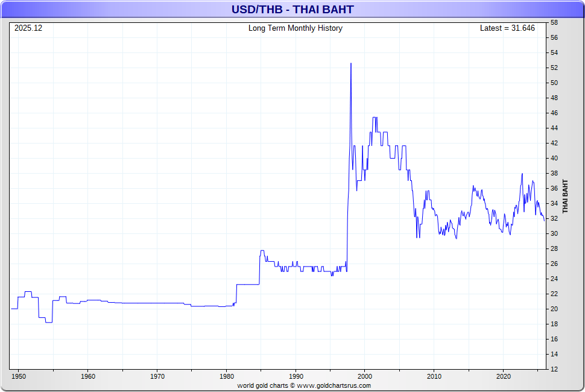Click the rotated THAI BAHT axis label
Image resolution: width=585 pixels, height=392 pixels.
pyautogui.click(x=566, y=197)
